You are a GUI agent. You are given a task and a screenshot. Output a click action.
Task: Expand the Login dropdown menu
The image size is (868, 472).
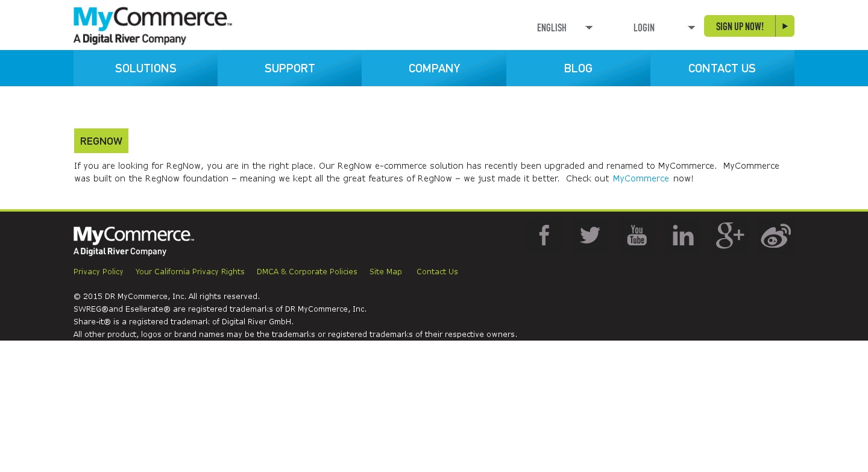pos(663,28)
